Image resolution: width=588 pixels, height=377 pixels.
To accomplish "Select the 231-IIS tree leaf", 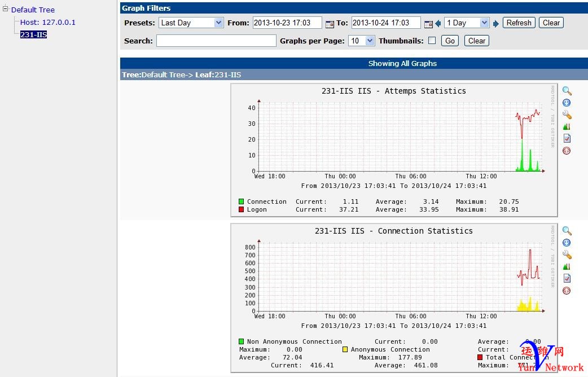I will point(33,34).
